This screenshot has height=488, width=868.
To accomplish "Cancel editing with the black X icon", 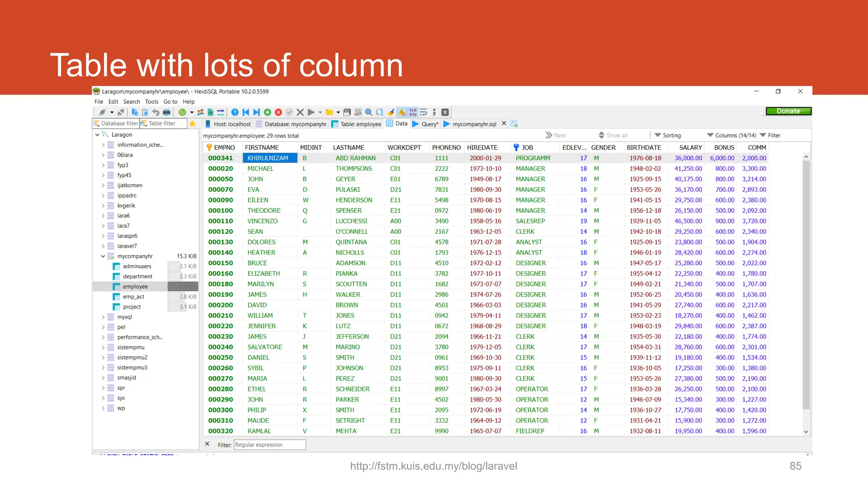I will [300, 112].
